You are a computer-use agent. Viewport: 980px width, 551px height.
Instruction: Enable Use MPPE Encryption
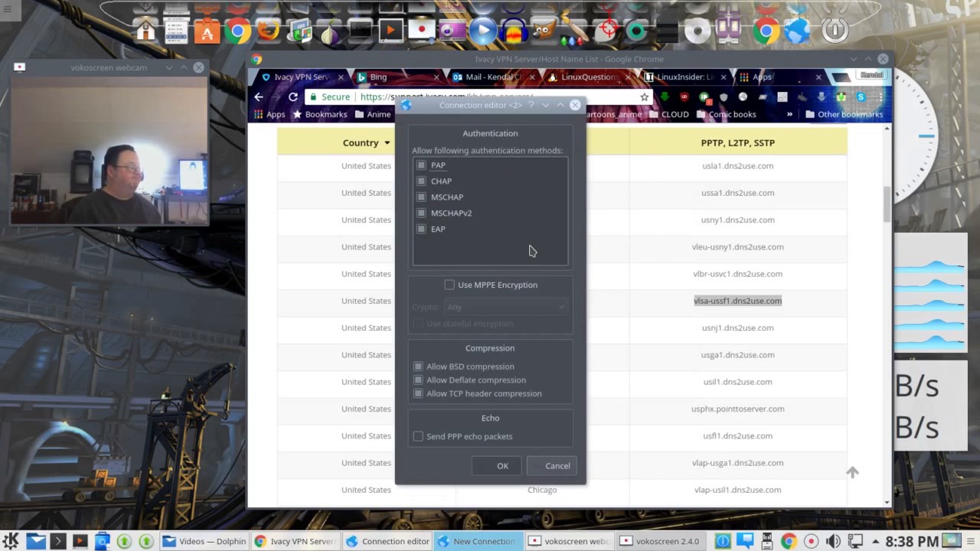coord(449,285)
